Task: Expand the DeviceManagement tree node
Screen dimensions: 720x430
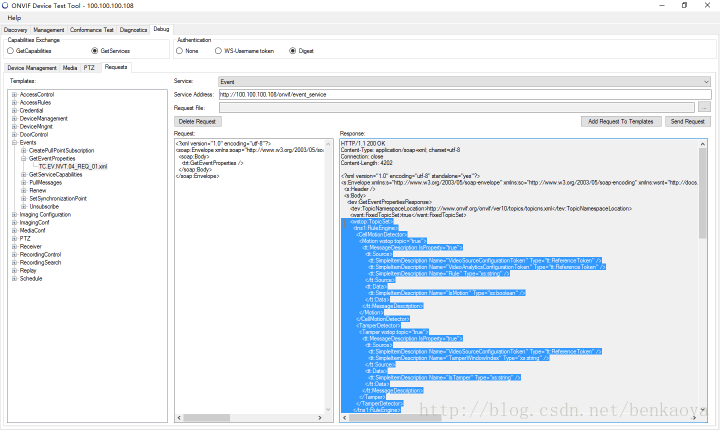Action: pyautogui.click(x=14, y=119)
